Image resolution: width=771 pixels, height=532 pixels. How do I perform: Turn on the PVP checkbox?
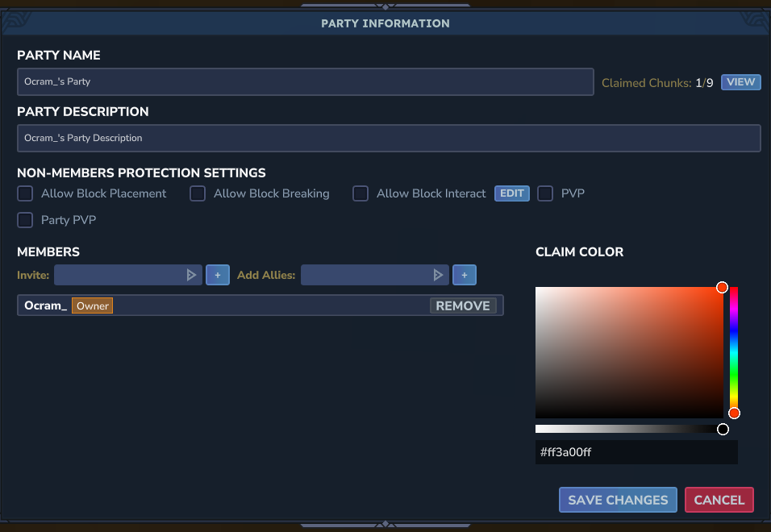click(545, 193)
